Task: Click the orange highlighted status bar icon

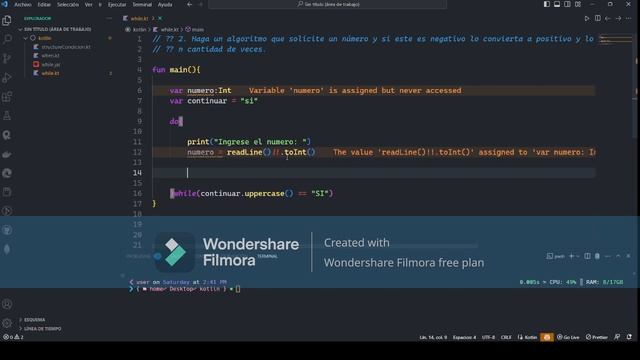Action: [x=547, y=337]
